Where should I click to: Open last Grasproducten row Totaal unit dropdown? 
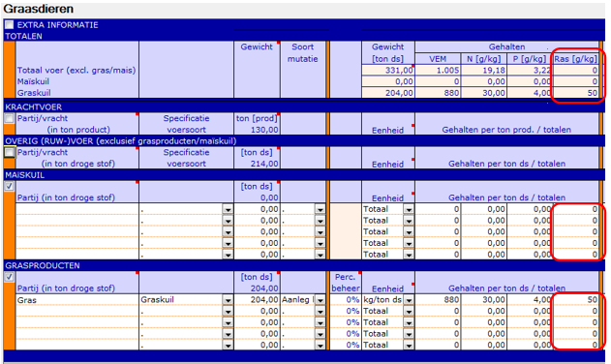point(409,346)
